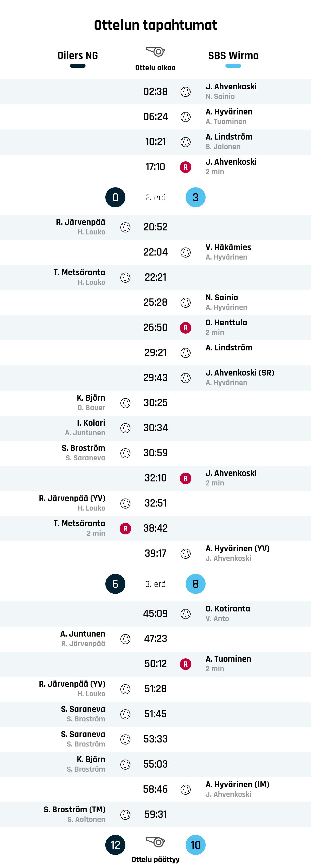The image size is (311, 868).
Task: Click the goal icon next to 20:52
Action: 126,227
